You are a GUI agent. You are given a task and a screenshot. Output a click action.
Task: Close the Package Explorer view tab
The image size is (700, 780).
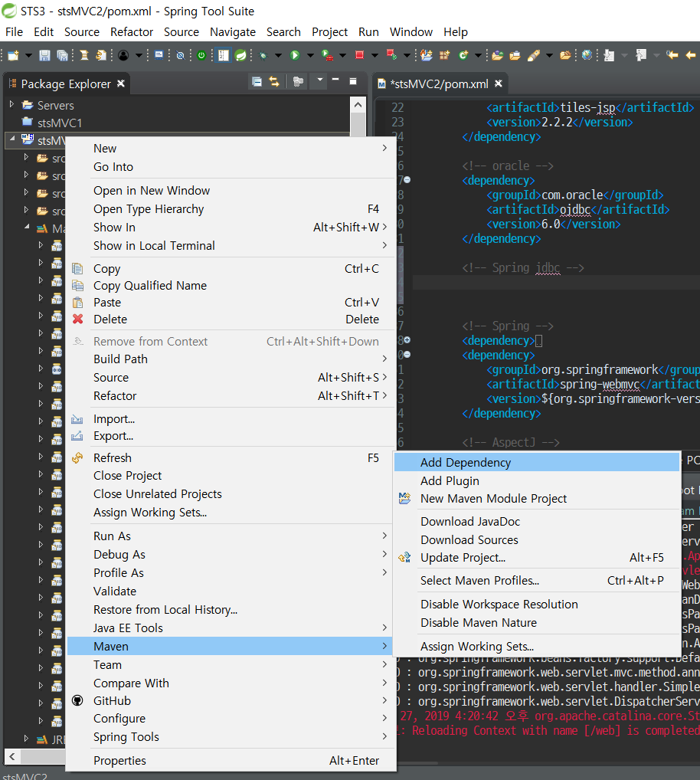120,84
